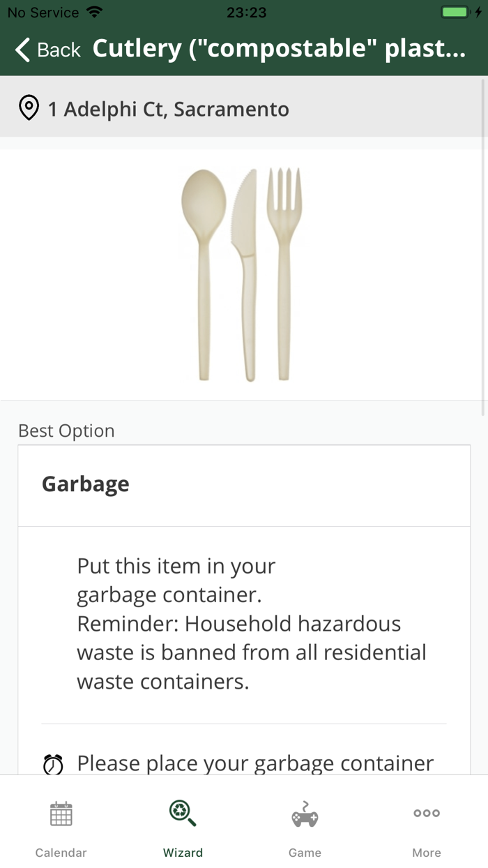Switch to the Calendar tab
This screenshot has height=868, width=488.
(x=61, y=830)
